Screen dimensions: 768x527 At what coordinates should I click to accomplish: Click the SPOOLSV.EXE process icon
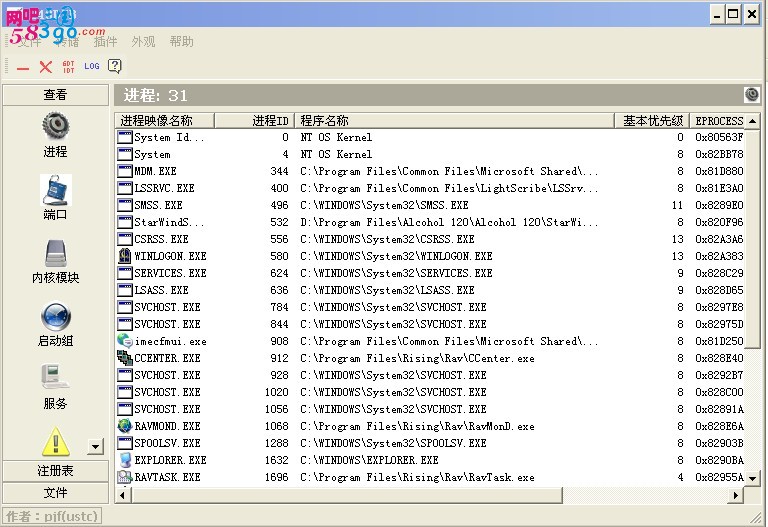[x=125, y=443]
